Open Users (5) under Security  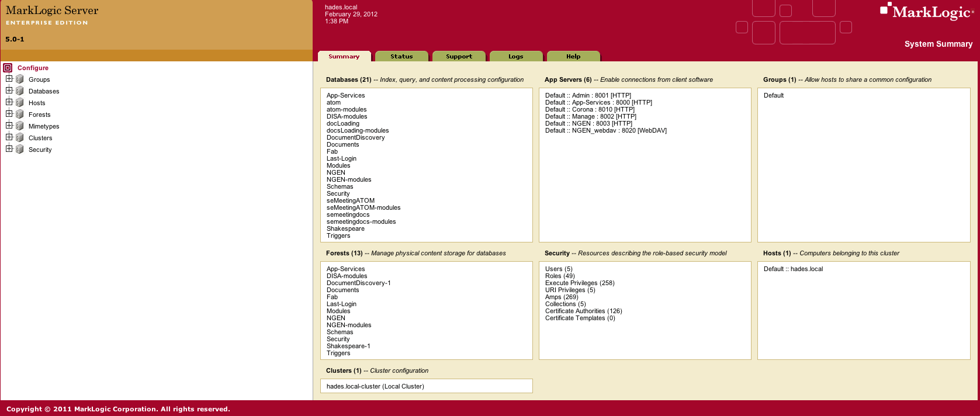[x=559, y=269]
